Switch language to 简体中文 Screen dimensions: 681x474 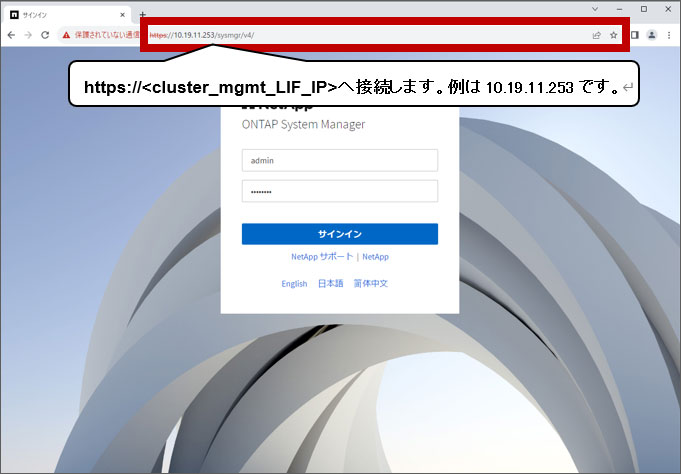click(x=370, y=284)
